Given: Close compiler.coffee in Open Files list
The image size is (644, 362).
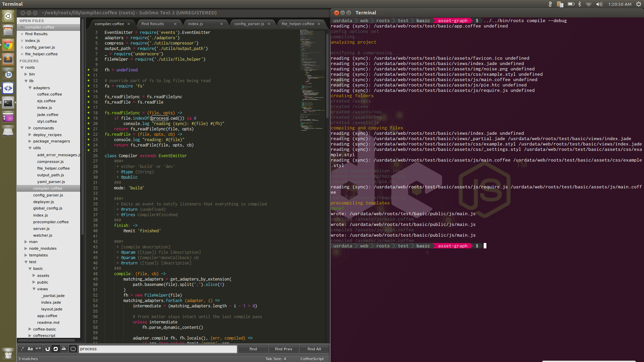Looking at the screenshot, I should (22, 27).
